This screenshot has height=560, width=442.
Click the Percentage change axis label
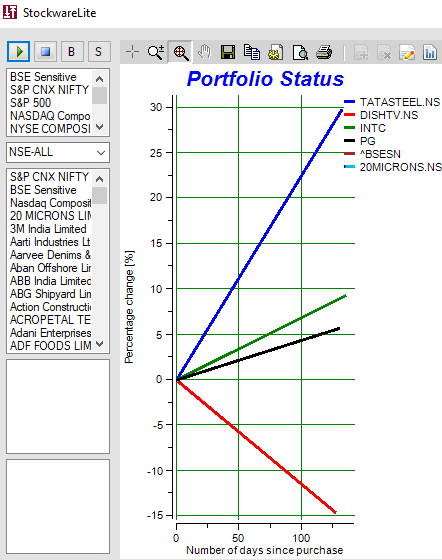tap(129, 307)
